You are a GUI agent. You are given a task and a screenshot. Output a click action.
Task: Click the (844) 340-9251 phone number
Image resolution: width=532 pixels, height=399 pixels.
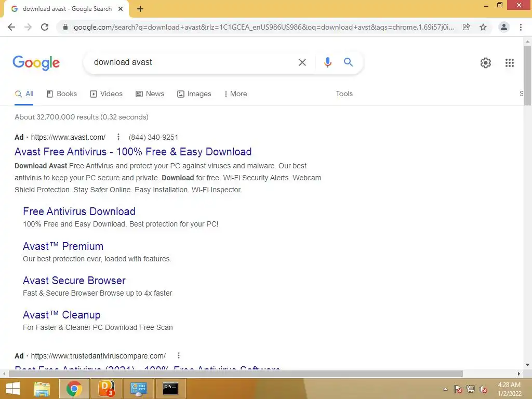pos(153,137)
